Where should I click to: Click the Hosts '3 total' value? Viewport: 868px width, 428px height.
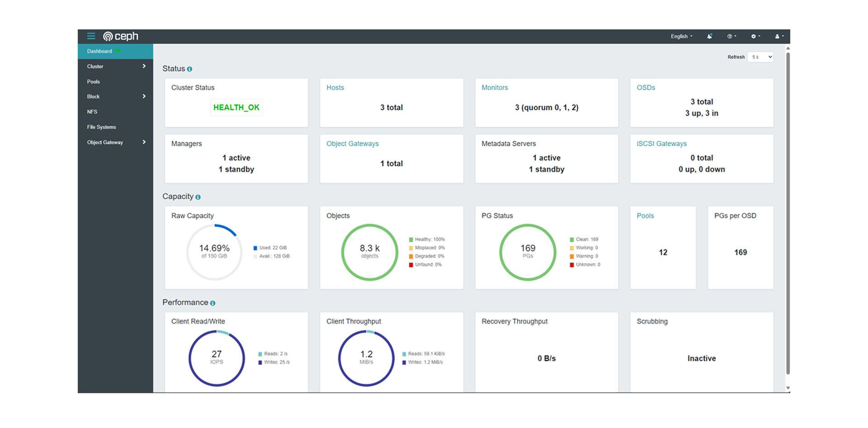[392, 108]
